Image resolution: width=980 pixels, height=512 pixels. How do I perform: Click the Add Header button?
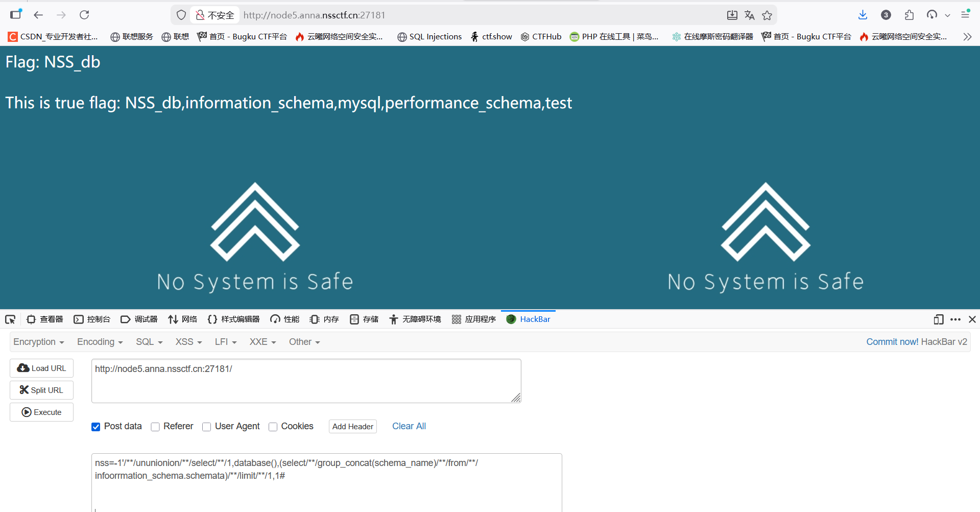pyautogui.click(x=353, y=427)
